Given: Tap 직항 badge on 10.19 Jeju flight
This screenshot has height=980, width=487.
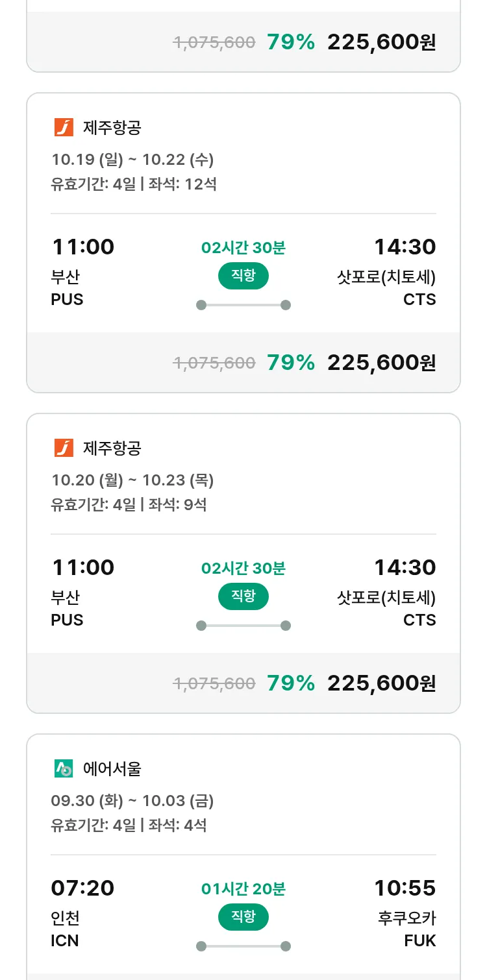Looking at the screenshot, I should click(x=243, y=276).
